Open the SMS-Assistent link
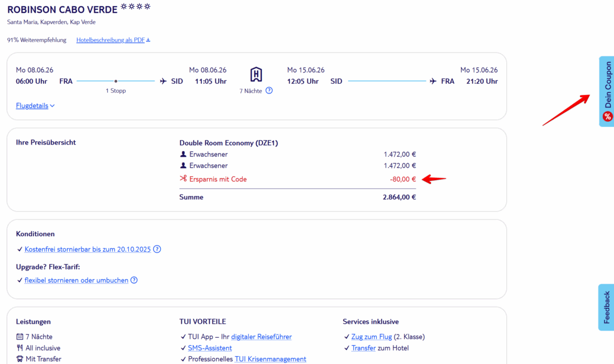Viewport: 614px width, 364px height. coord(209,348)
